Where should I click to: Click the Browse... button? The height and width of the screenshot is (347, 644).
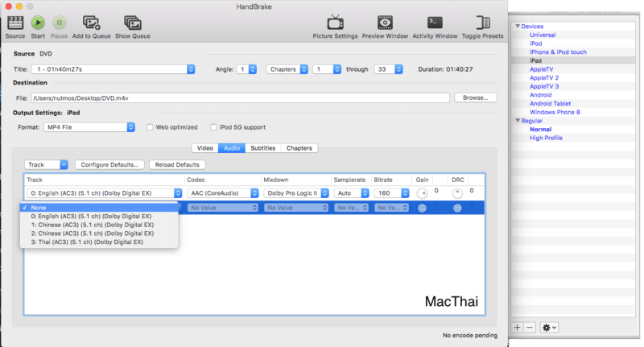click(x=475, y=97)
